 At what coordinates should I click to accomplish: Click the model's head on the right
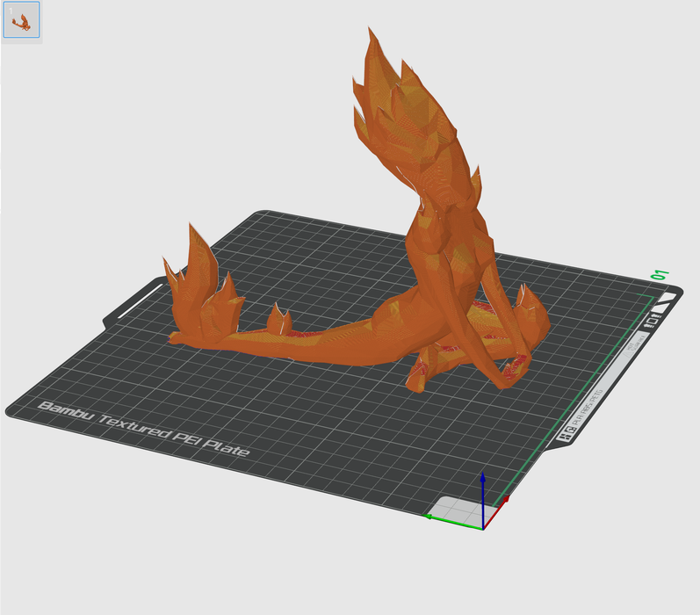click(x=530, y=318)
